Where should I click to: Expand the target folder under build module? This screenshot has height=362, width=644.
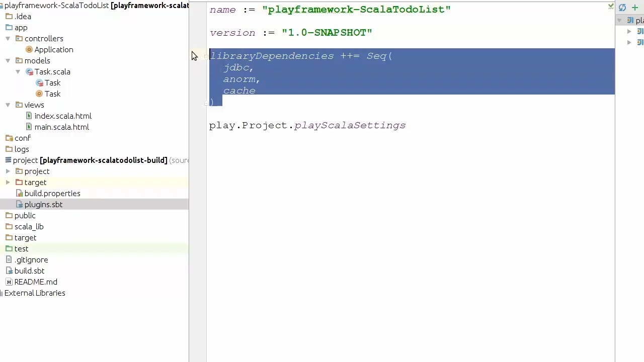8,183
